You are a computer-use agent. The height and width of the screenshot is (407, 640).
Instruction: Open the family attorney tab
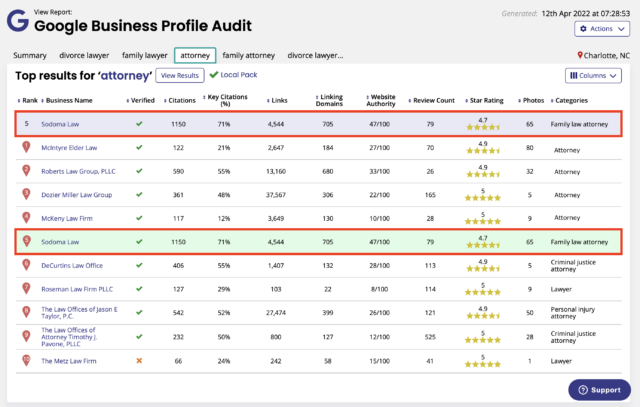[x=249, y=56]
